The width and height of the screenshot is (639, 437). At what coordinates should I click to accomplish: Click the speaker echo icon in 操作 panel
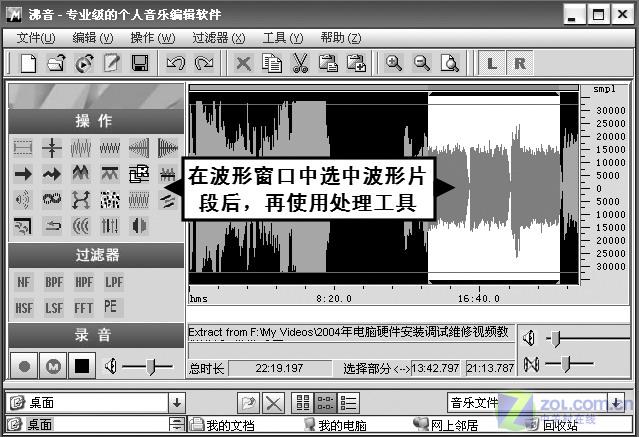(x=23, y=199)
